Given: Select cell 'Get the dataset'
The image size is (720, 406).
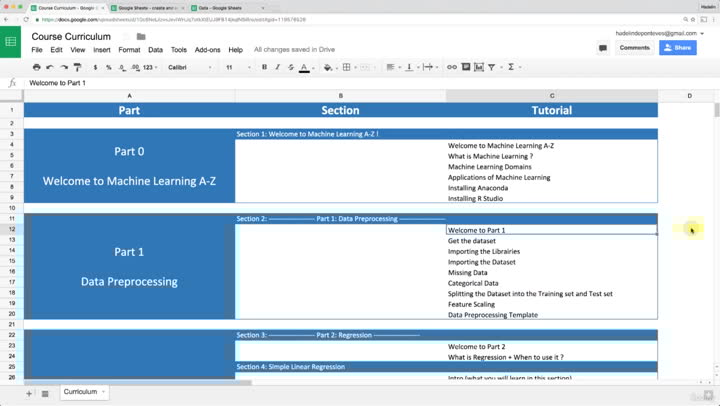Looking at the screenshot, I should coord(552,241).
